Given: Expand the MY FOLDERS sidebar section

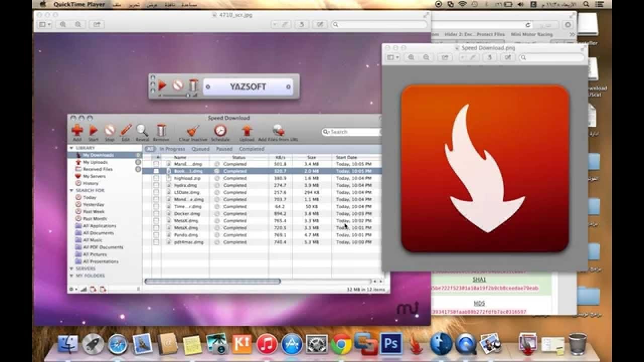Looking at the screenshot, I should pos(71,276).
